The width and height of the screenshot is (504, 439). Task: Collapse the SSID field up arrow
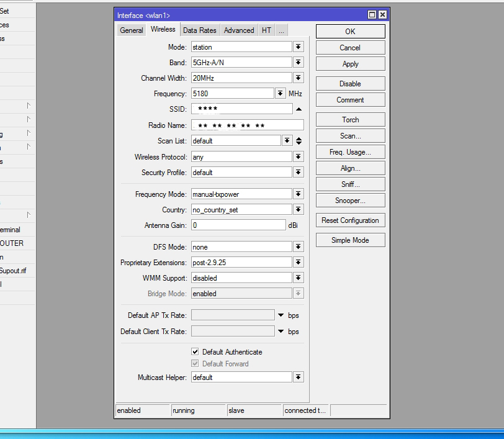pos(299,109)
